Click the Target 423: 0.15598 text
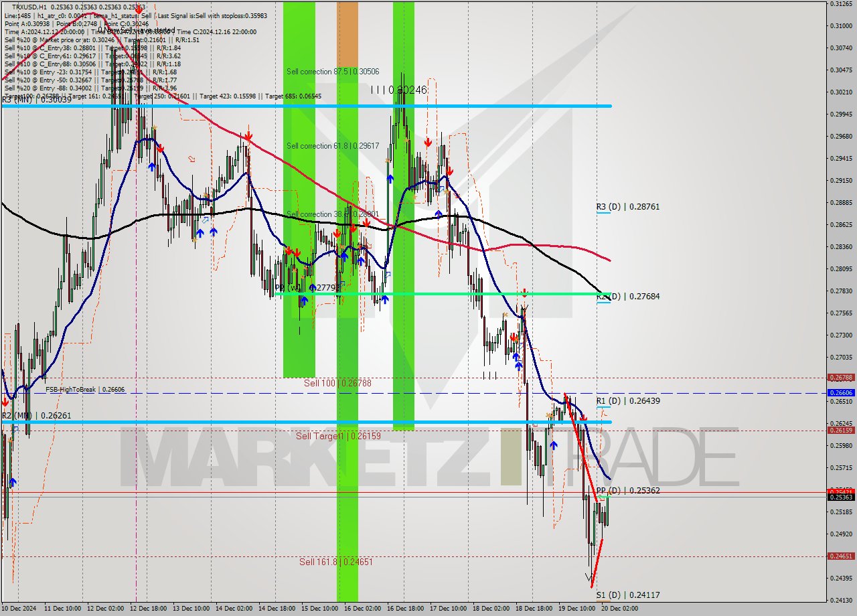This screenshot has width=857, height=616. 229,96
